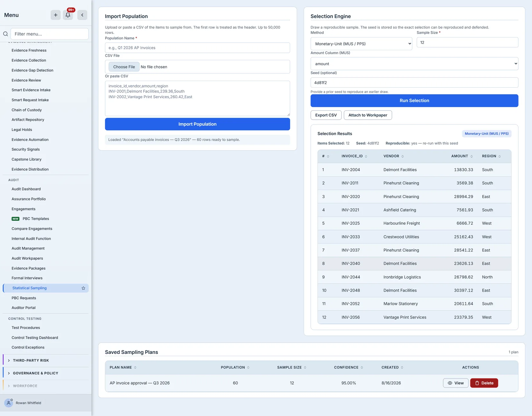
Task: Click the eye icon in View button
Action: click(x=450, y=383)
